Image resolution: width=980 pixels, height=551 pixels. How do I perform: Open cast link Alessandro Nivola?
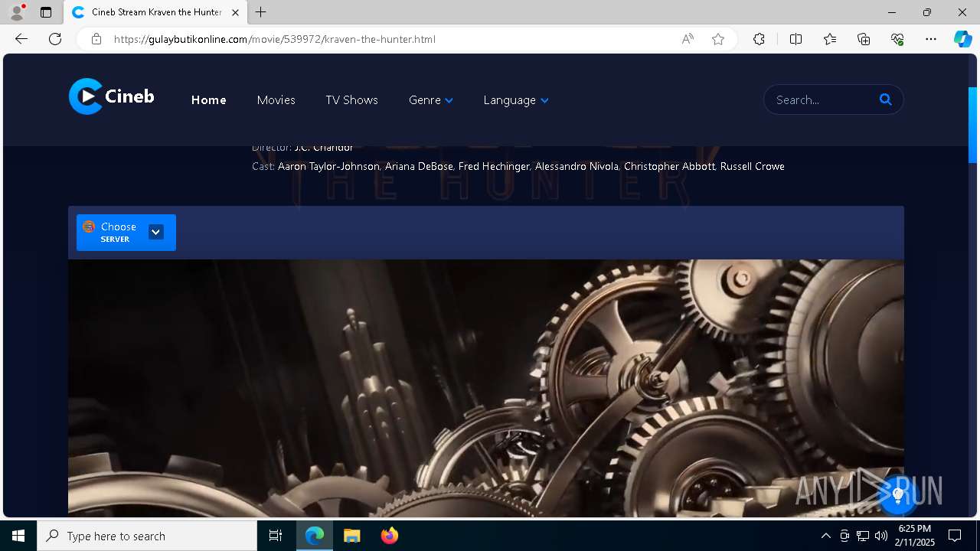tap(577, 166)
